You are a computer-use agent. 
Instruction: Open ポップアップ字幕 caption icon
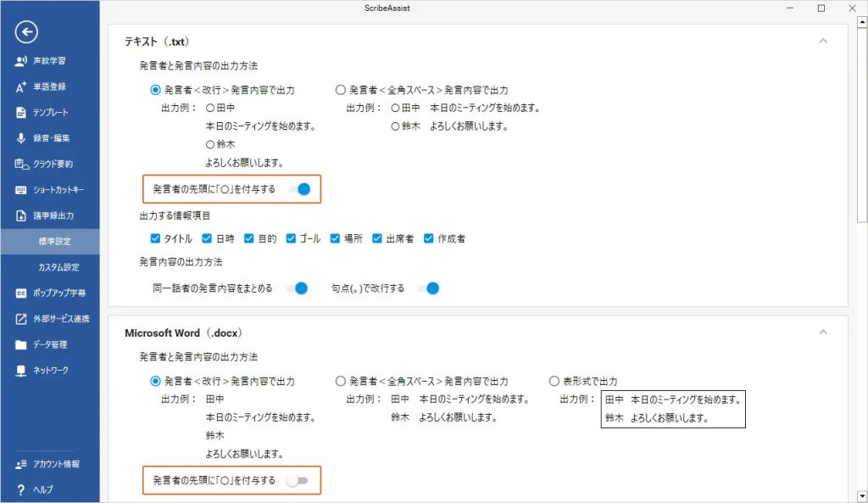point(21,293)
